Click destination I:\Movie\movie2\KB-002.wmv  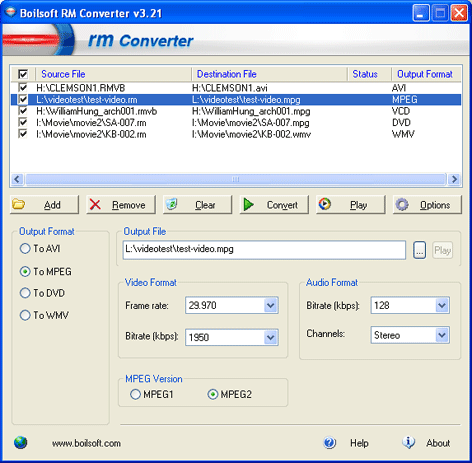(252, 134)
